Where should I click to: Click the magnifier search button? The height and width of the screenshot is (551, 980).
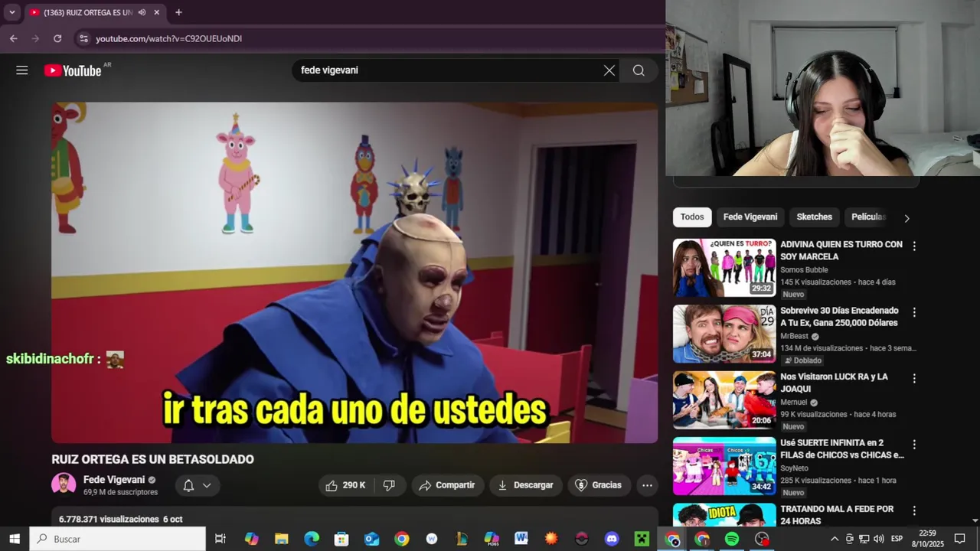[x=639, y=70]
